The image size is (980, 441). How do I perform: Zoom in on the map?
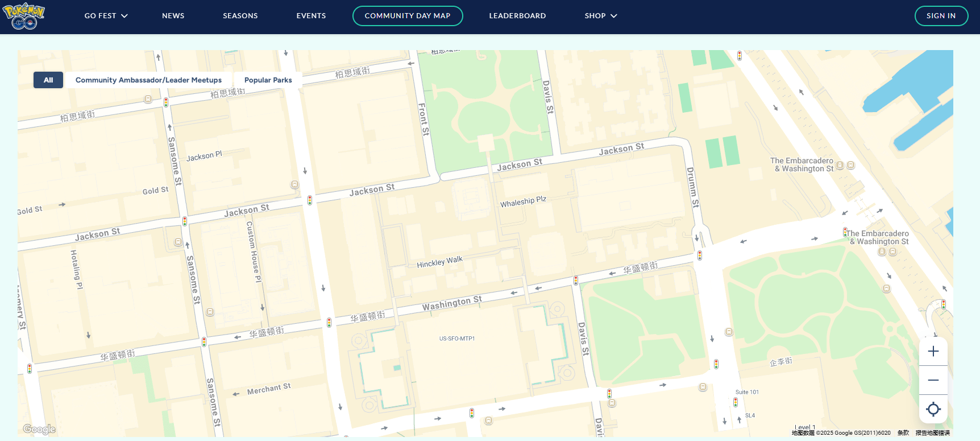click(x=933, y=352)
